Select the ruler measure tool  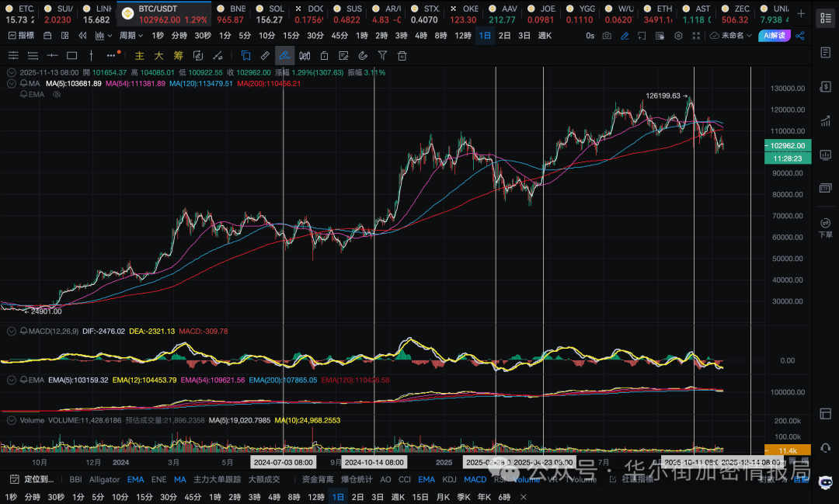click(265, 56)
